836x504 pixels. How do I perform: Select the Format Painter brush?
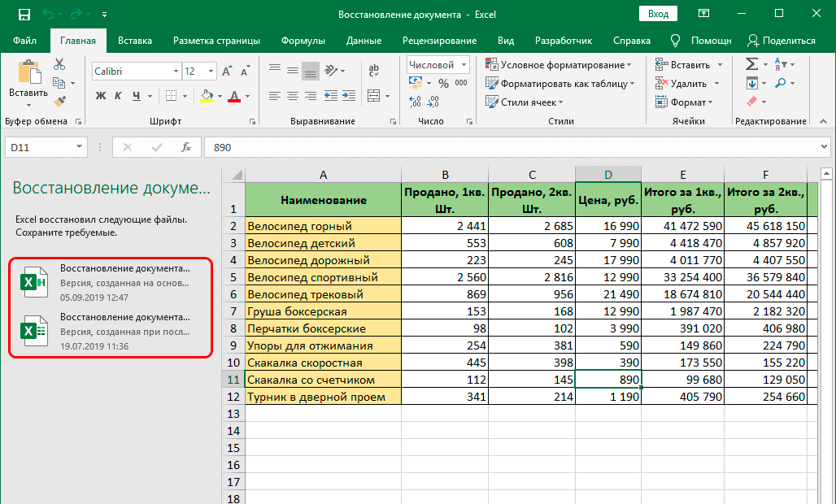[59, 101]
